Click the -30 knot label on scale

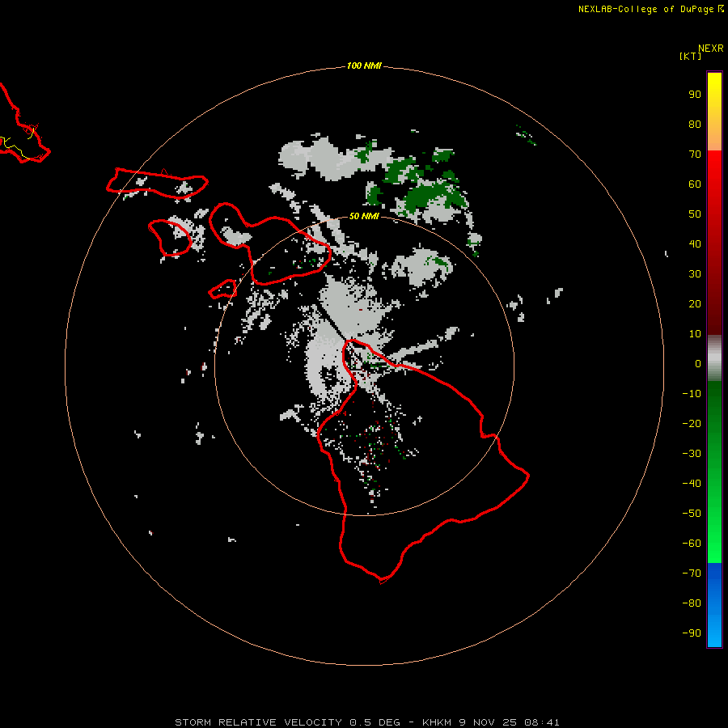pyautogui.click(x=692, y=454)
